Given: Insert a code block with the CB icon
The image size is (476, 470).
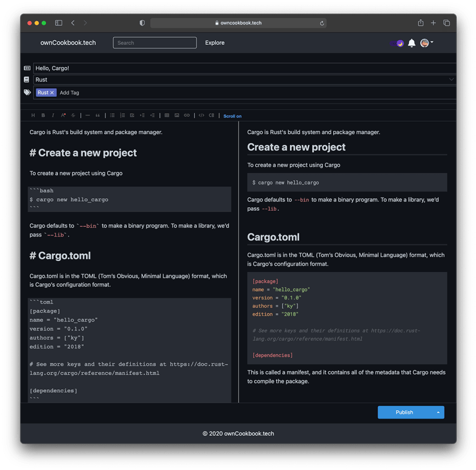Looking at the screenshot, I should [x=211, y=115].
